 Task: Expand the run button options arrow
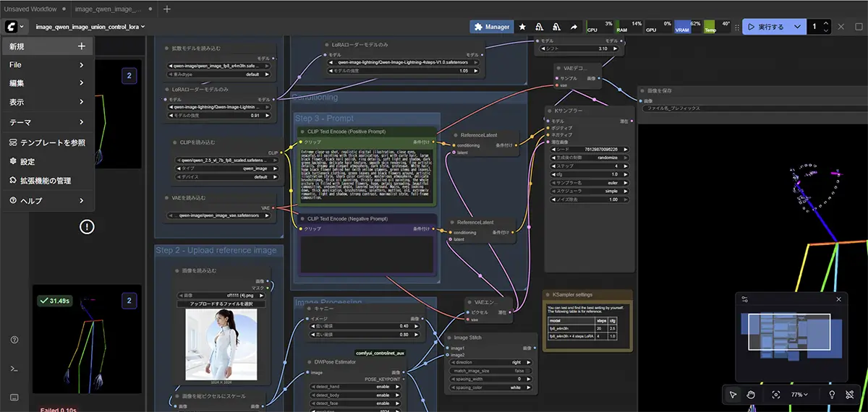(x=797, y=27)
